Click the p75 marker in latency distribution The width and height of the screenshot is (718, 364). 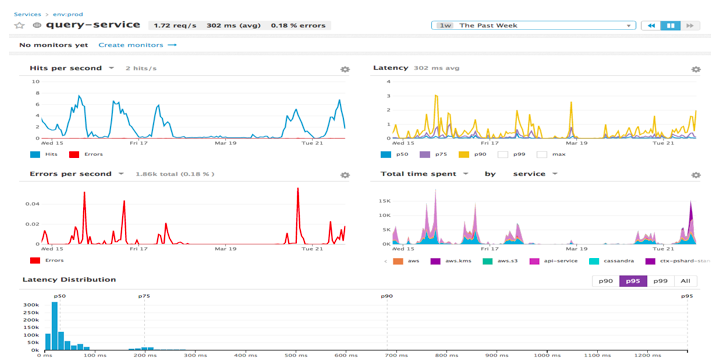[x=144, y=296]
